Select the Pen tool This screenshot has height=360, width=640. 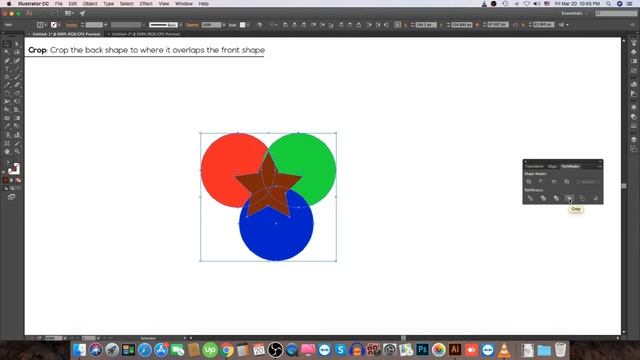click(7, 60)
